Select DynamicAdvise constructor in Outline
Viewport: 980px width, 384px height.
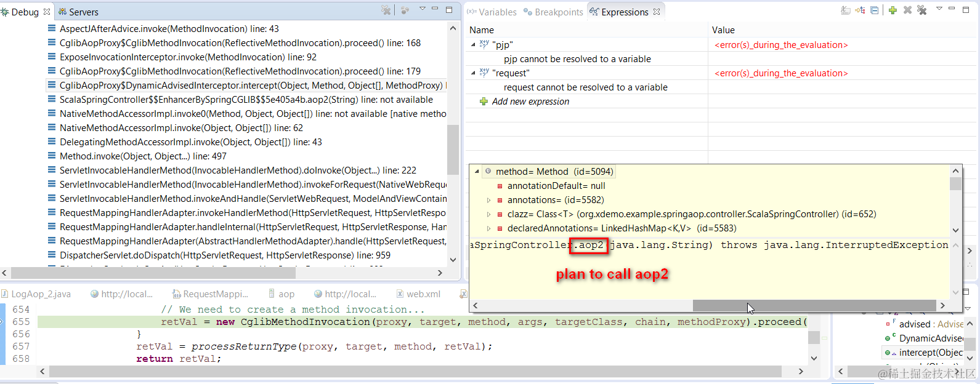coord(925,338)
